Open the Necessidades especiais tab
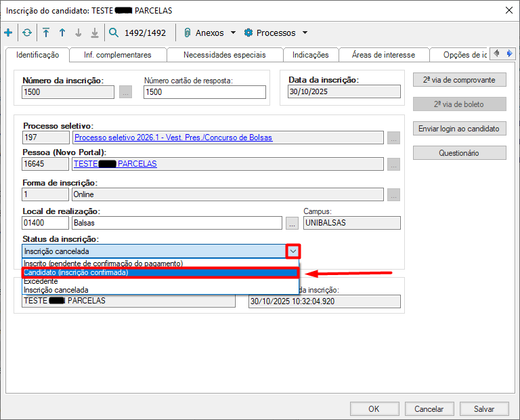520x420 pixels. coord(224,55)
